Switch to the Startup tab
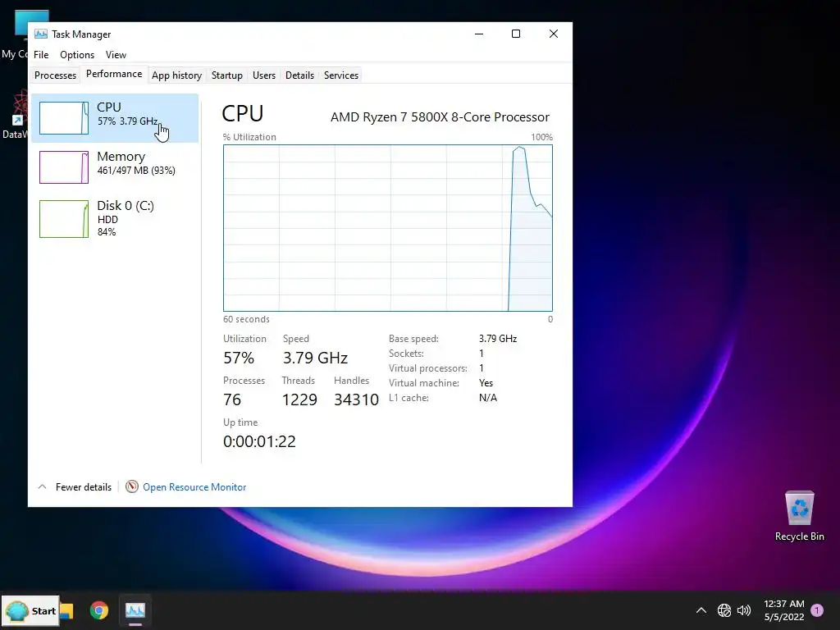The width and height of the screenshot is (840, 630). pyautogui.click(x=227, y=75)
